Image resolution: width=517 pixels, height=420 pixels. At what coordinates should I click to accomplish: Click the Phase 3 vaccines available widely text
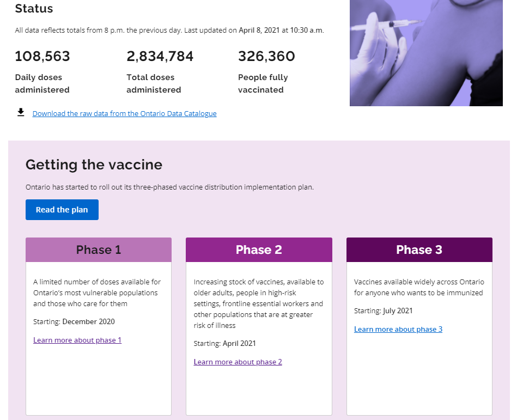click(418, 287)
